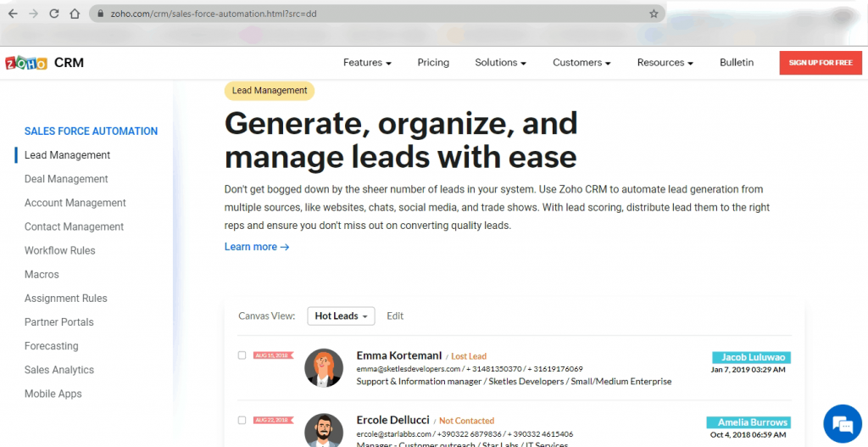Open the Bulletin link
This screenshot has width=868, height=447.
tap(737, 63)
